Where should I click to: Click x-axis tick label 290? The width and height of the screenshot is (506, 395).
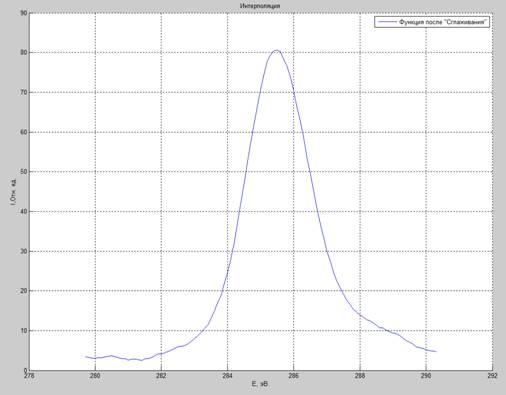pos(426,376)
